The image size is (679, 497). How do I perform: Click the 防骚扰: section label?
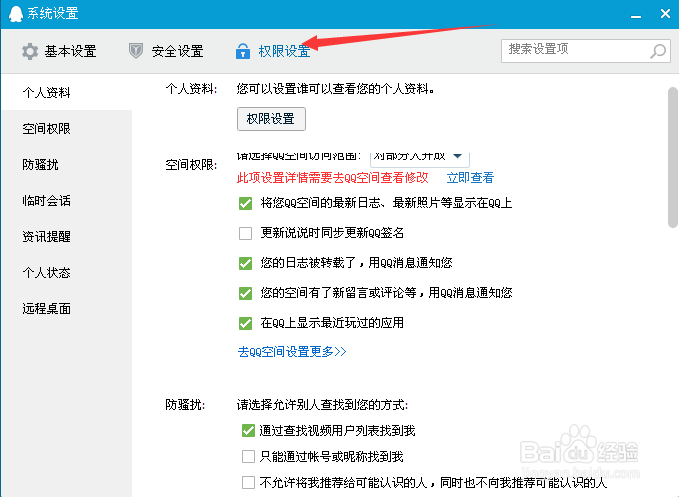[x=185, y=405]
